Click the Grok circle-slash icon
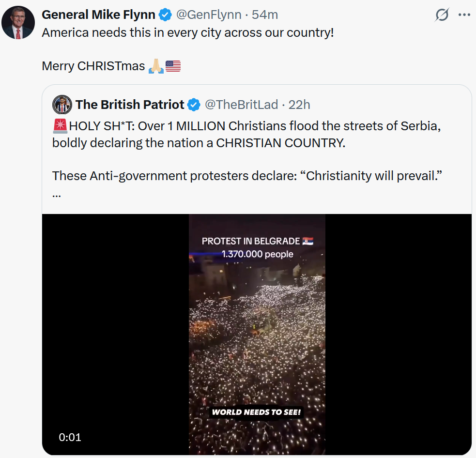476x458 pixels. pos(442,15)
